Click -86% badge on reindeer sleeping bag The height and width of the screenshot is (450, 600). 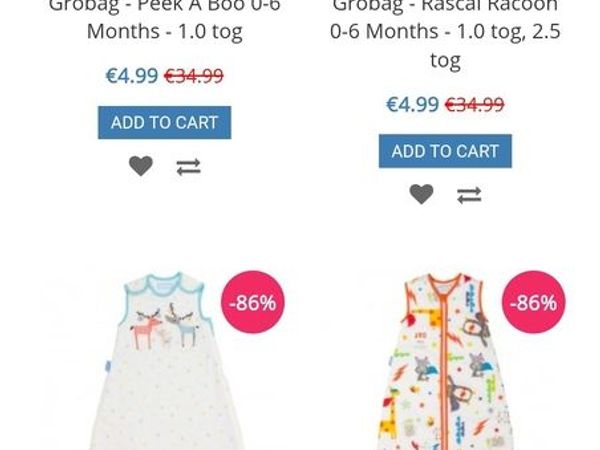[x=253, y=302]
